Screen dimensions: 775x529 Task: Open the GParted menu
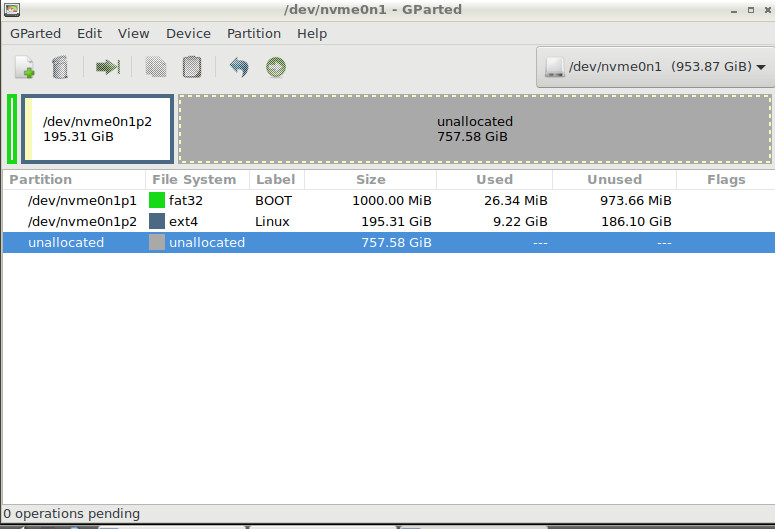coord(35,33)
